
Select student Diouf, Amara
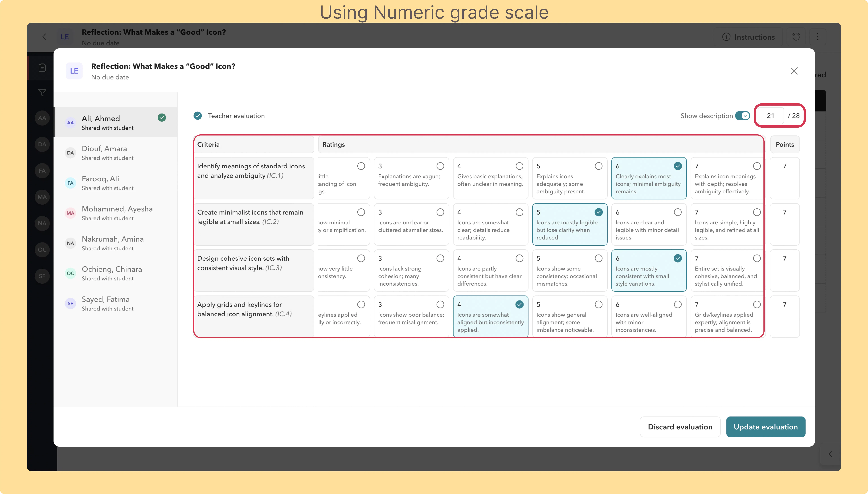pos(116,153)
